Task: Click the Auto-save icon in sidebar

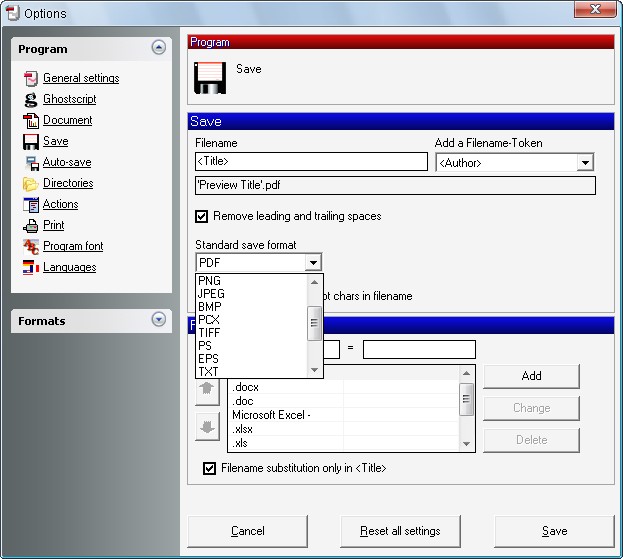Action: tap(30, 162)
